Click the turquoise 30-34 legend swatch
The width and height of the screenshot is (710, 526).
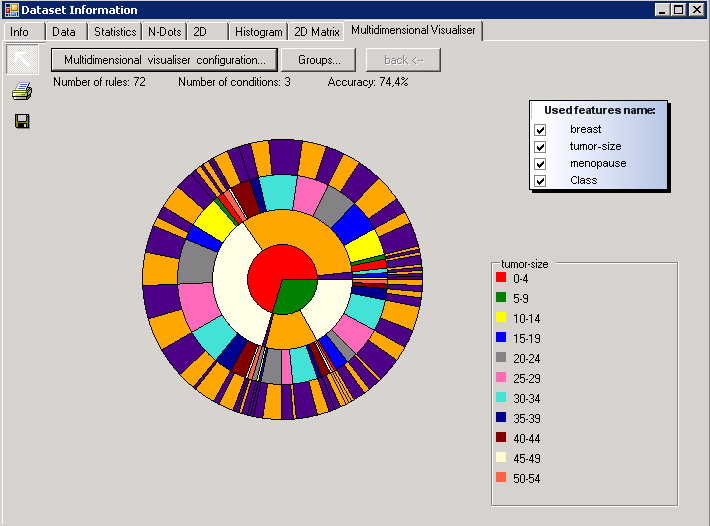tap(501, 397)
